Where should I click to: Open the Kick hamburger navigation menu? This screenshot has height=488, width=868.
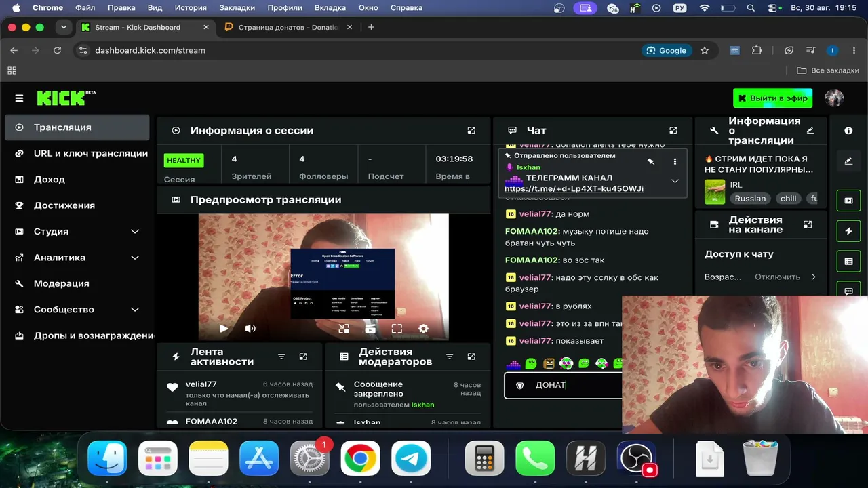(x=19, y=98)
